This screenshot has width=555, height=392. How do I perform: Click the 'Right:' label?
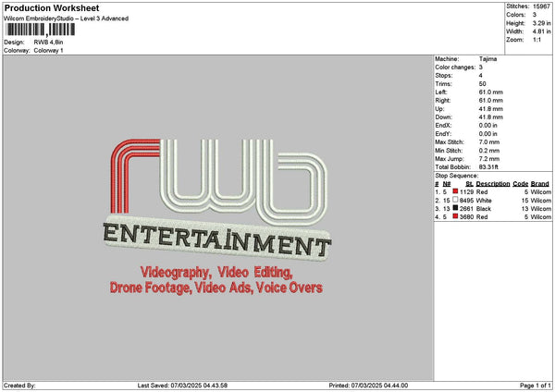(x=443, y=101)
